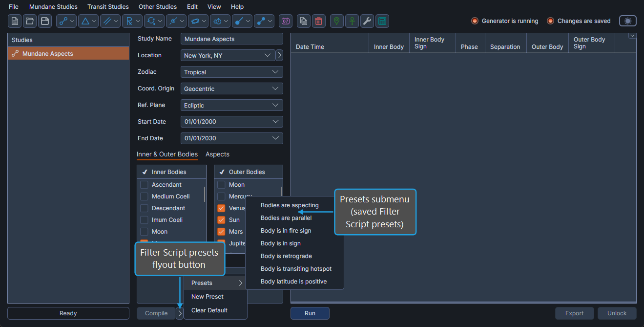Open results table column chooser arrow
The image size is (644, 327).
point(632,36)
